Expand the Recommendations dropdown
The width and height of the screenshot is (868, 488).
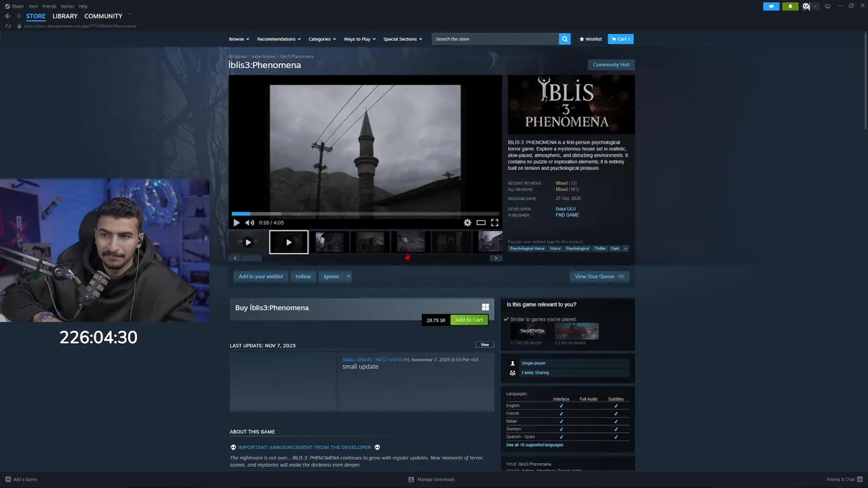[279, 39]
